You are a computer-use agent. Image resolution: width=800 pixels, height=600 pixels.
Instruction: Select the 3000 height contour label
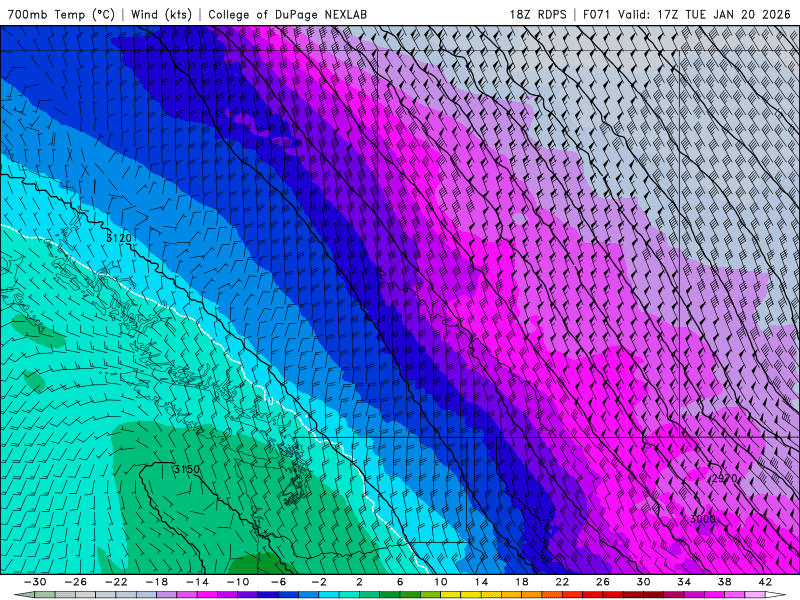(x=702, y=519)
